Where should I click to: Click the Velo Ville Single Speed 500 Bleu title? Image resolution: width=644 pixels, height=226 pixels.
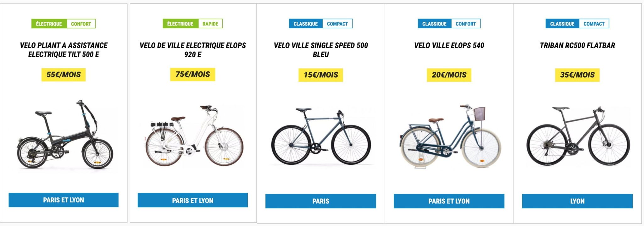click(x=321, y=49)
